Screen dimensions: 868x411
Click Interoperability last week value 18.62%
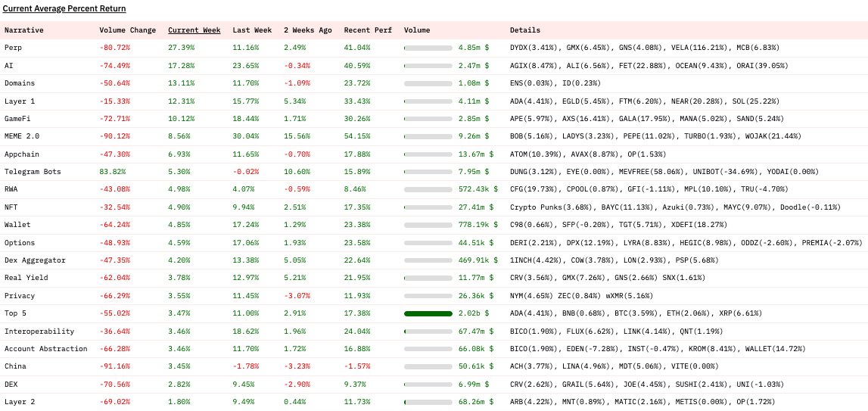click(246, 332)
